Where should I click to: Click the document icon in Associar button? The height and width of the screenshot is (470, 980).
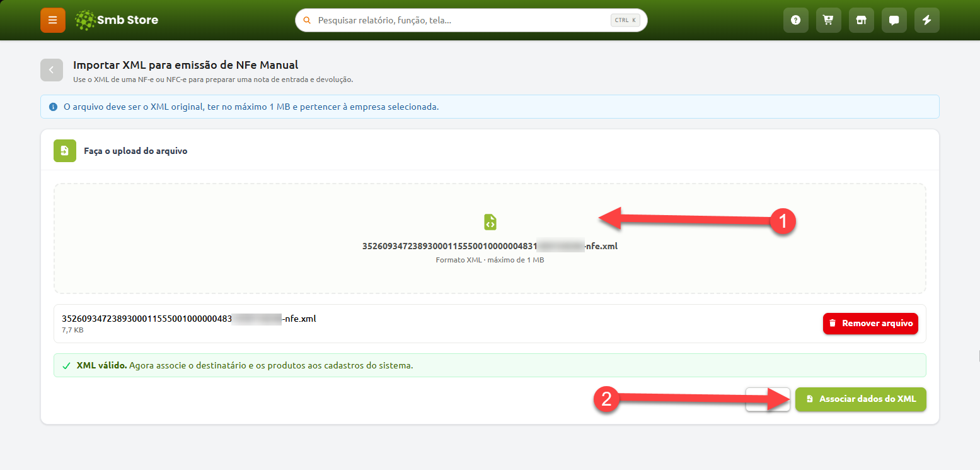[x=810, y=399]
